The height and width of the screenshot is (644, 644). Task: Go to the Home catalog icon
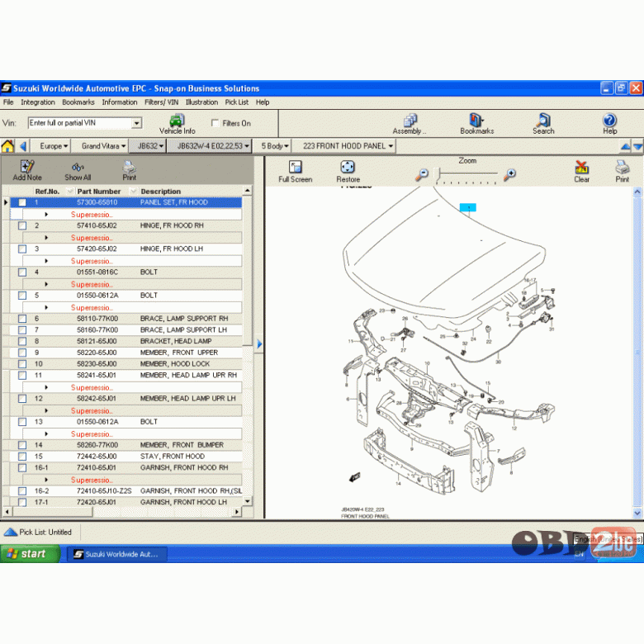7,146
